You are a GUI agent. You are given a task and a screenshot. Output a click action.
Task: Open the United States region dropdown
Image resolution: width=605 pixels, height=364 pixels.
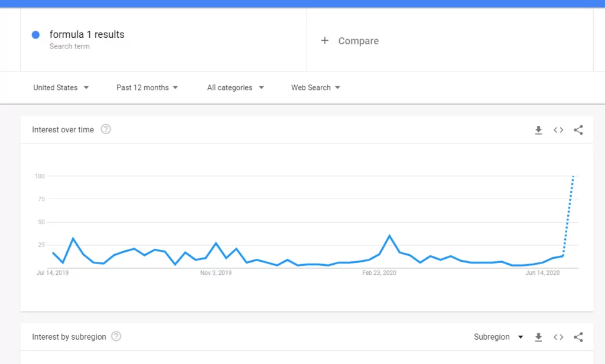(x=61, y=87)
